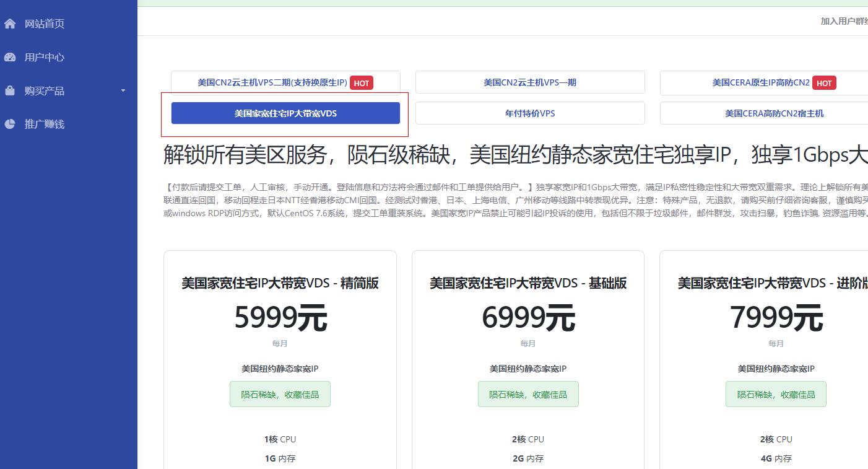Screen dimensions: 868x469
Task: Click the 精简版 plan title
Action: [280, 283]
